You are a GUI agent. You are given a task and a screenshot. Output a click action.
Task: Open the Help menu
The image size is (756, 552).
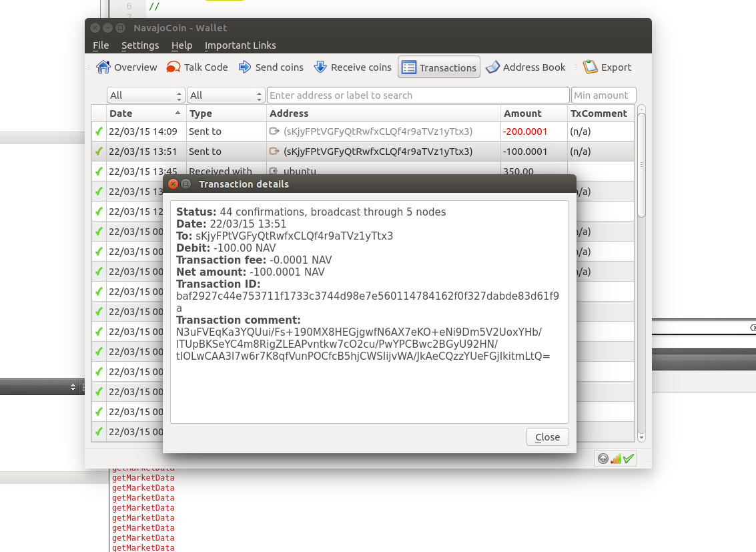(181, 45)
